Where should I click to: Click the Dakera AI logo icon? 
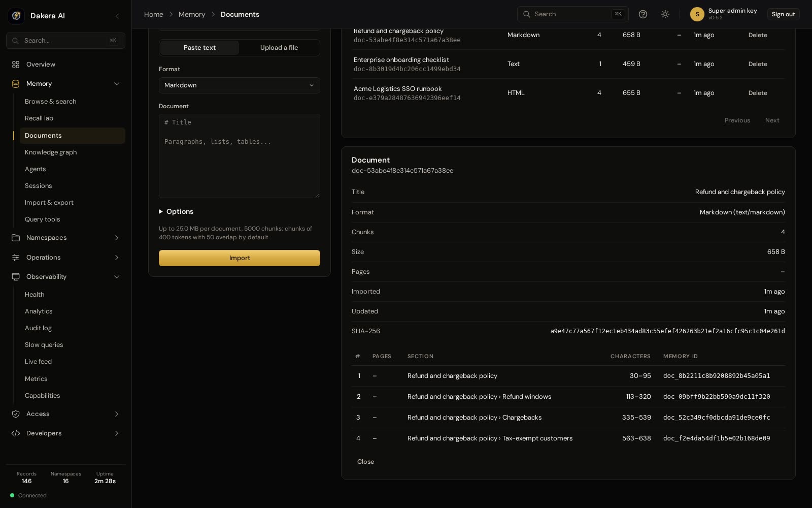[x=16, y=16]
